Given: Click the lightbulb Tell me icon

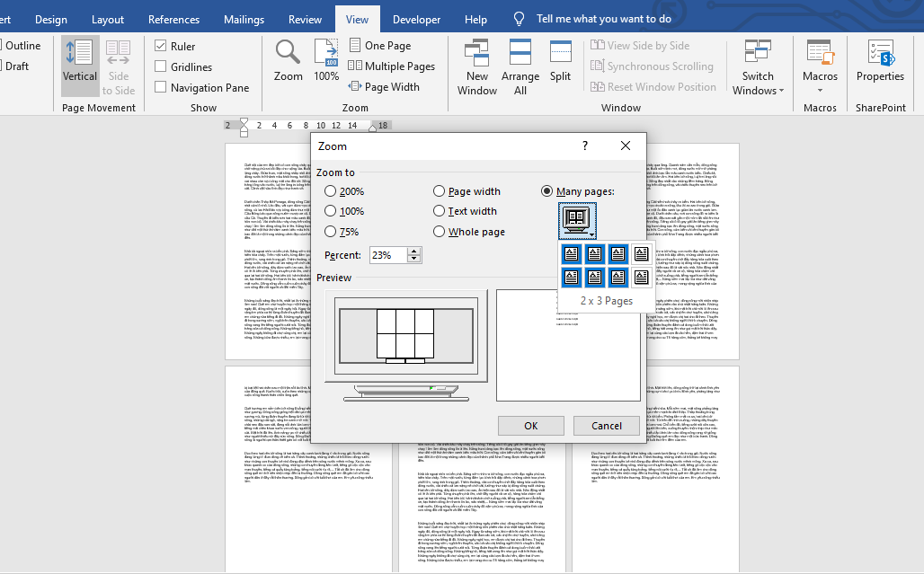Looking at the screenshot, I should click(519, 19).
